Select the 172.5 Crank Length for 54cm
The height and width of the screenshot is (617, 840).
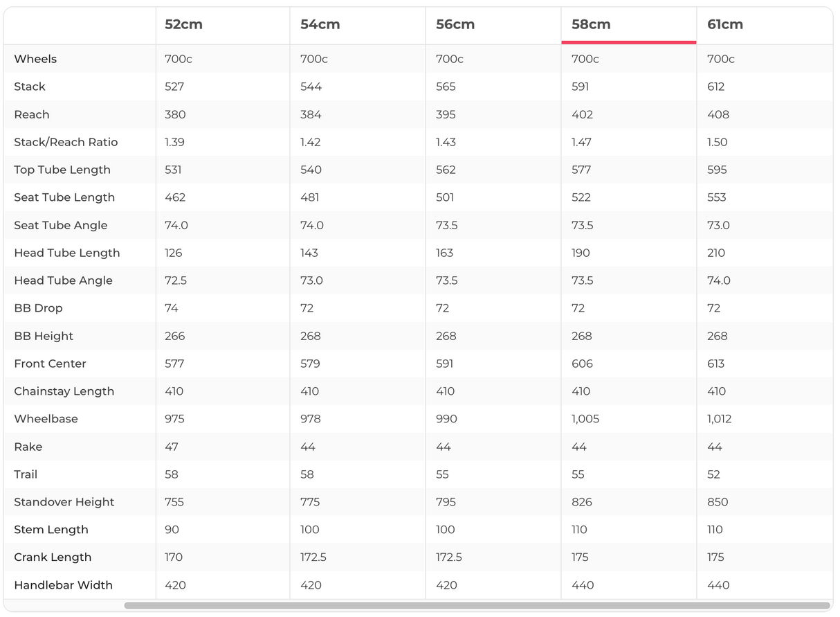coord(313,557)
